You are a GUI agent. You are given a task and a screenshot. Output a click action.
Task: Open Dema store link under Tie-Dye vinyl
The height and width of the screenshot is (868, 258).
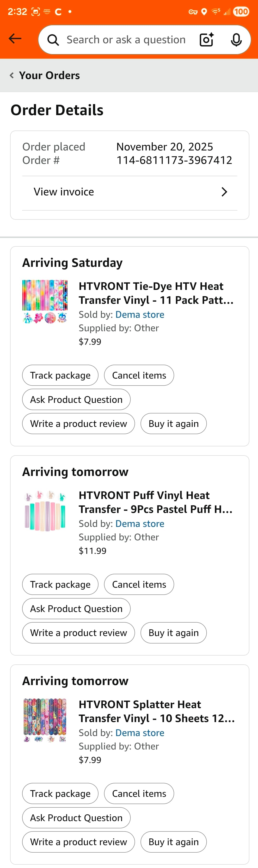click(x=140, y=315)
